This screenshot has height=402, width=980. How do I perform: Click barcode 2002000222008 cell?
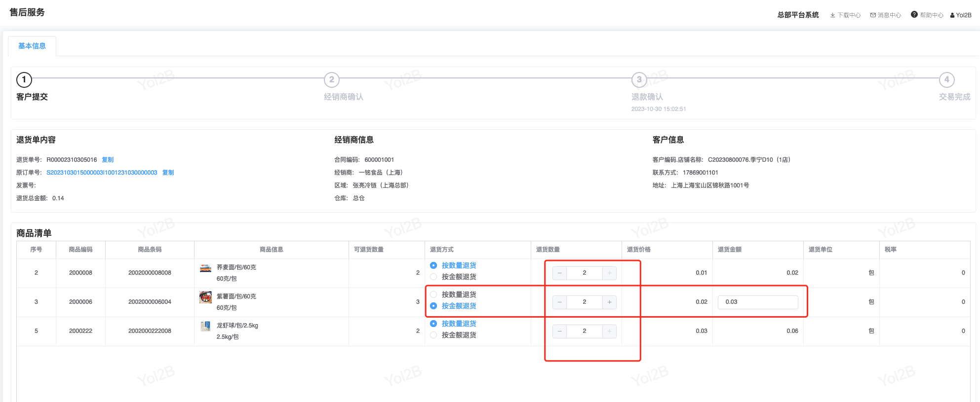coord(150,331)
